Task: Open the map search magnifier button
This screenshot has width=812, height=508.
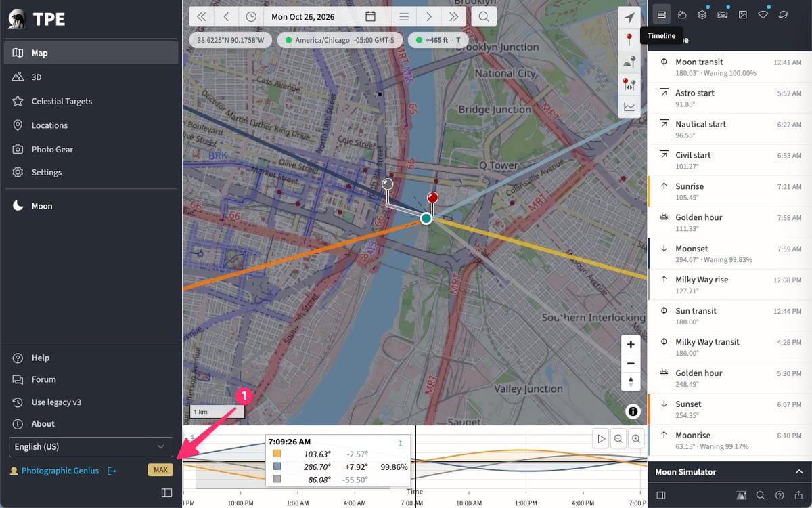Action: [x=484, y=16]
